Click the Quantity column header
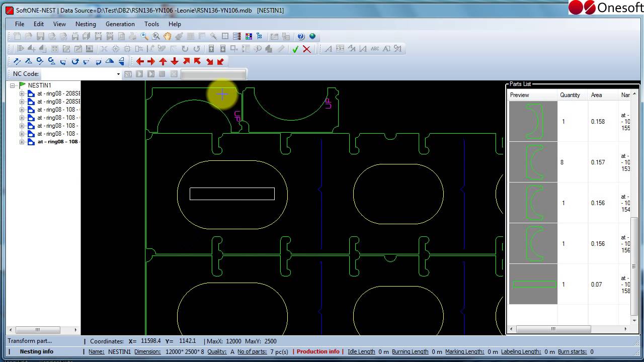Screen dimensions: 644x362 click(573, 95)
